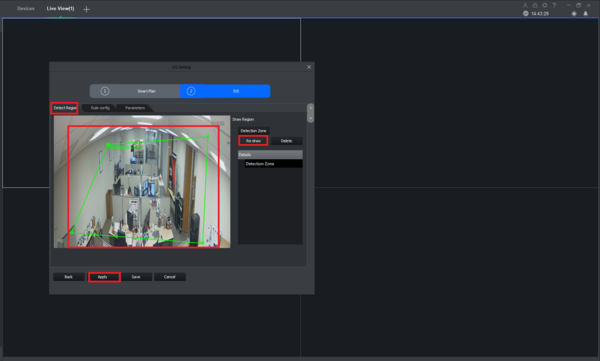Click the lock screen padlock icon
The width and height of the screenshot is (600, 361).
[535, 5]
